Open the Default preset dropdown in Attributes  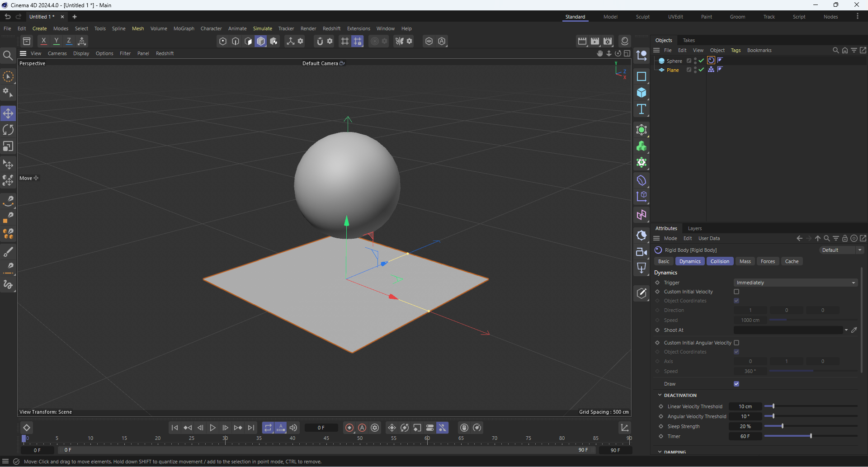click(x=842, y=250)
